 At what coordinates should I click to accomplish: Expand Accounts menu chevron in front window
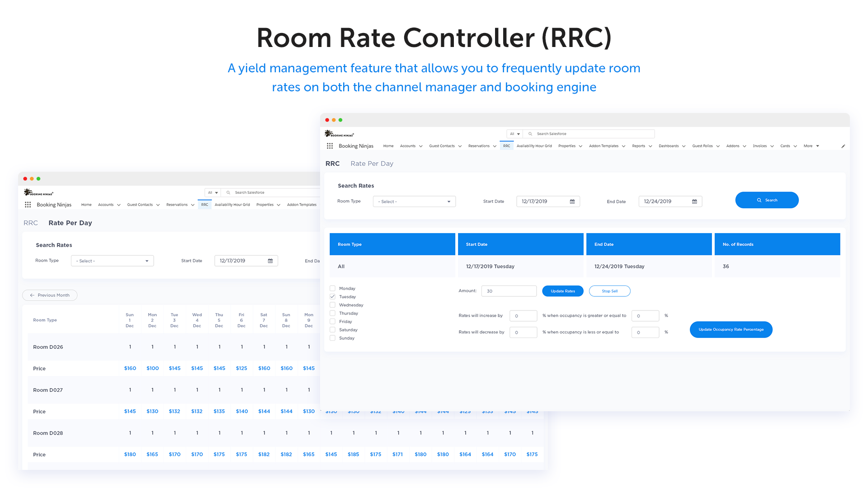421,146
